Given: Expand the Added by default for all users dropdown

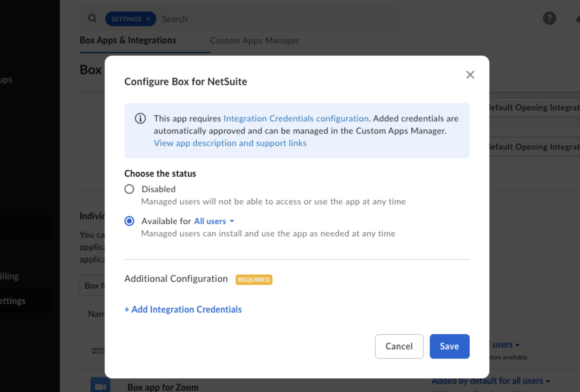Looking at the screenshot, I should click(491, 381).
